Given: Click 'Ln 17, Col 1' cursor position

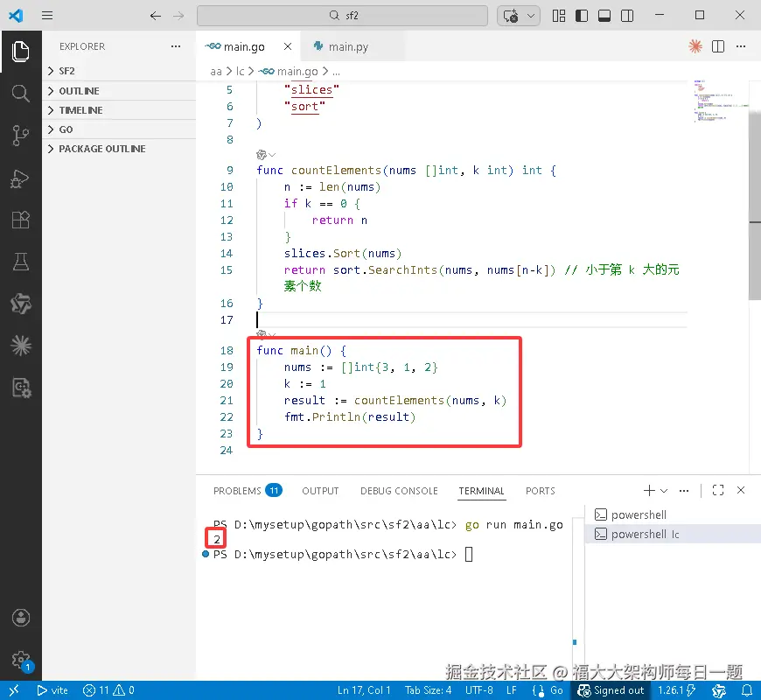Looking at the screenshot, I should pyautogui.click(x=364, y=690).
